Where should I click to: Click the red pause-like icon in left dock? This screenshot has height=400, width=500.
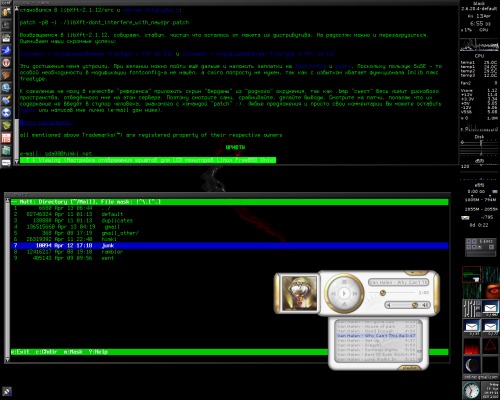(x=6, y=63)
